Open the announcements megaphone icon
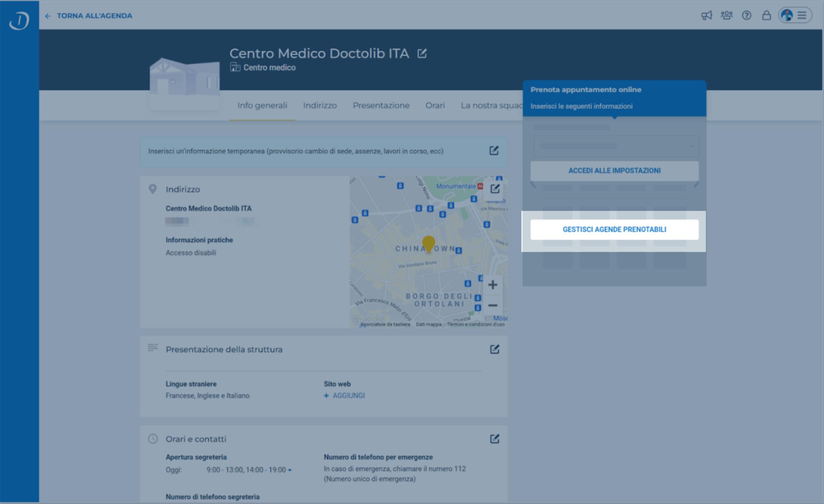The width and height of the screenshot is (824, 504). click(x=707, y=15)
